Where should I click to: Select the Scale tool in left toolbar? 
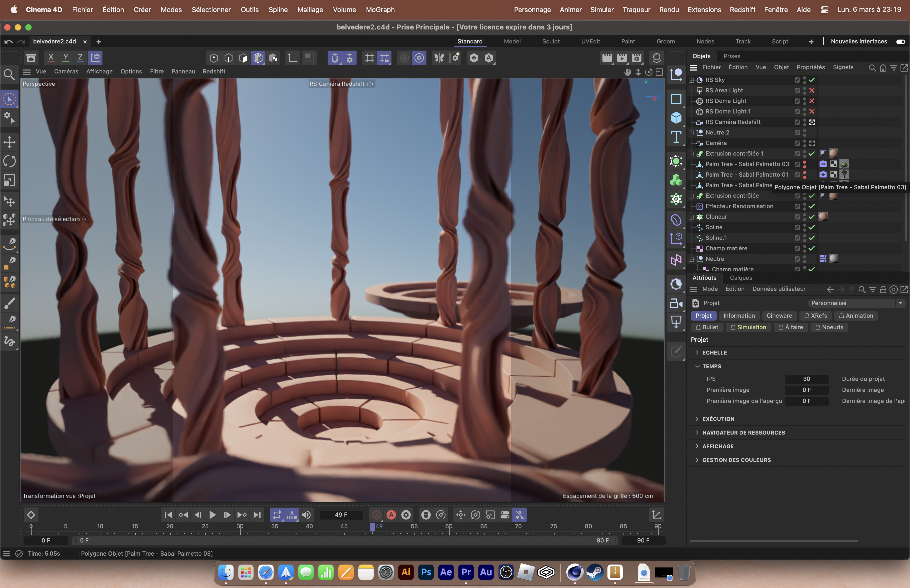click(x=9, y=180)
